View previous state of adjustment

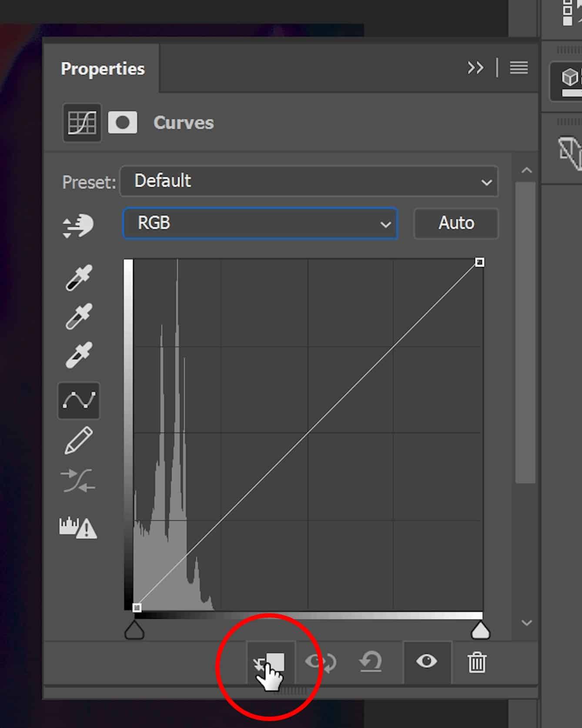321,662
